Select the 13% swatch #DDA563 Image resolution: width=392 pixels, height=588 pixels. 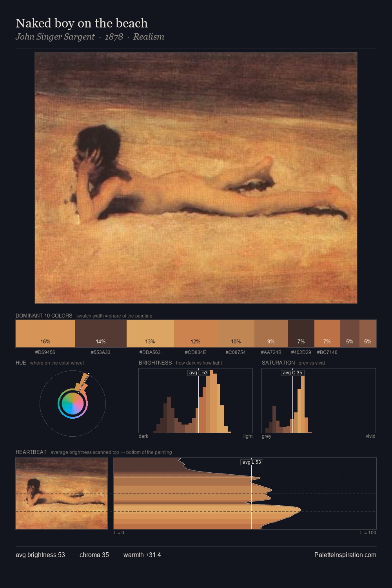(150, 334)
